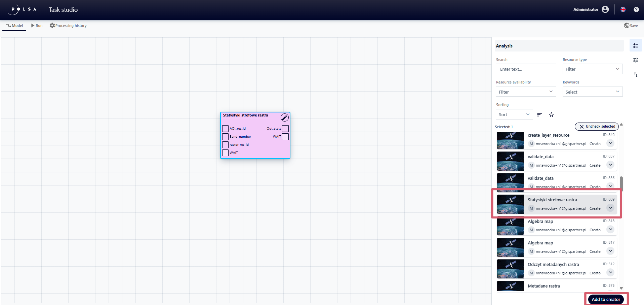Open the sliders settings panel icon
The width and height of the screenshot is (644, 305).
(x=636, y=60)
